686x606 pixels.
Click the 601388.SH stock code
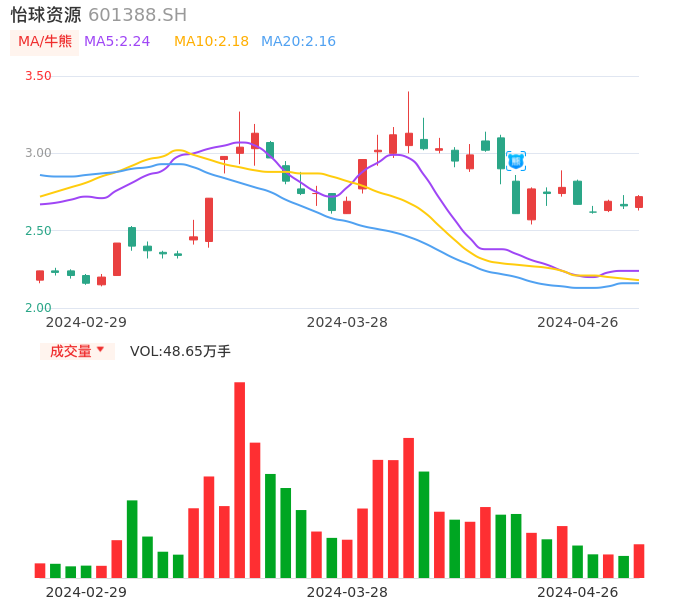[x=137, y=15]
